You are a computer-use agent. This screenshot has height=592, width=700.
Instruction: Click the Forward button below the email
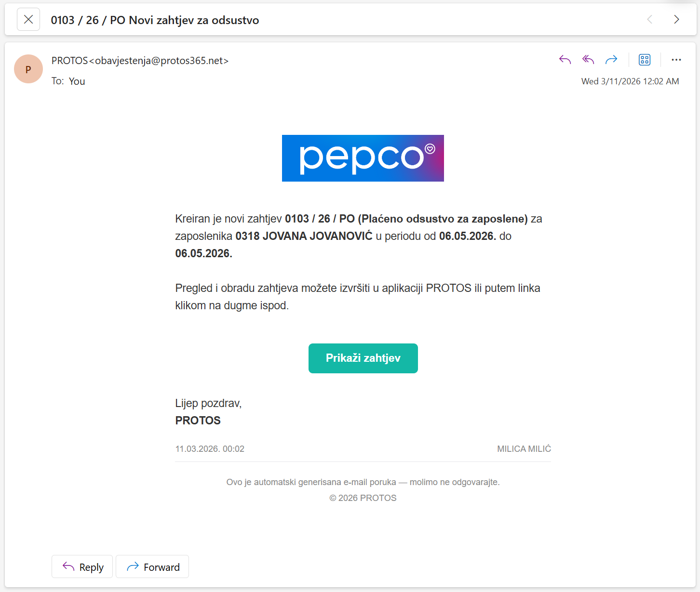[x=152, y=566]
